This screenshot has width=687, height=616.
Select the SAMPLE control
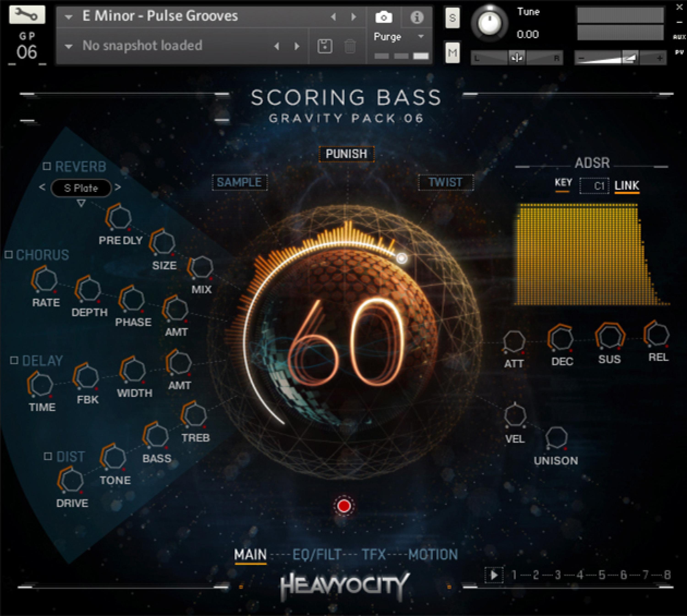coord(240,183)
